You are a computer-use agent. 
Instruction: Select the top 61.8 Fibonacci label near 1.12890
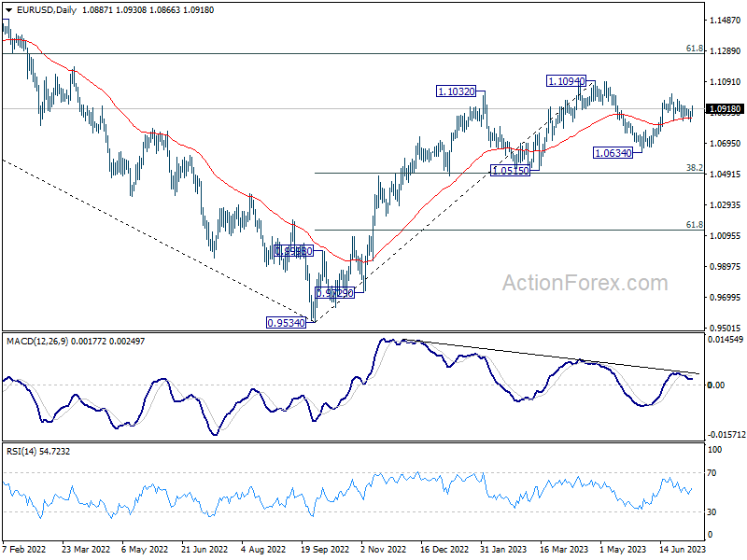point(695,49)
